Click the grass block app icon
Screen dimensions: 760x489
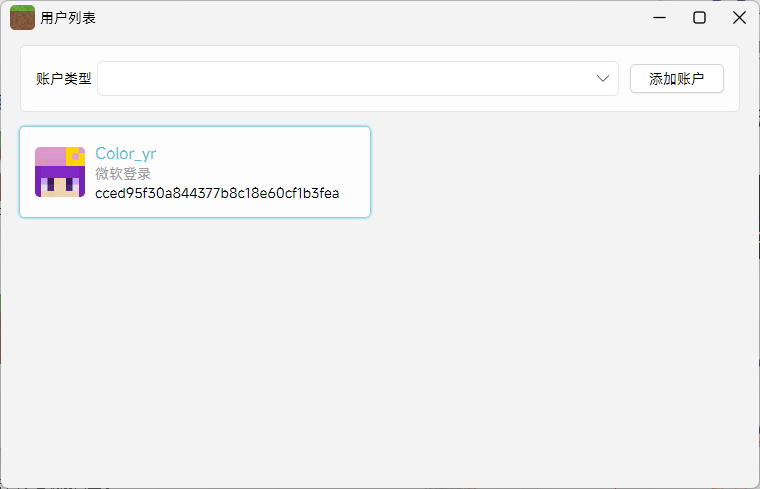pyautogui.click(x=22, y=18)
